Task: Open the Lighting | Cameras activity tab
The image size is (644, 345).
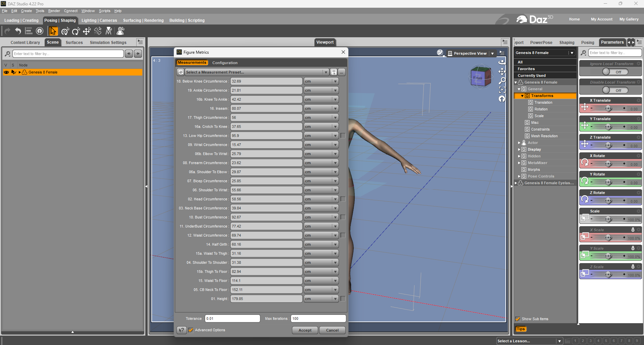Action: pos(99,20)
